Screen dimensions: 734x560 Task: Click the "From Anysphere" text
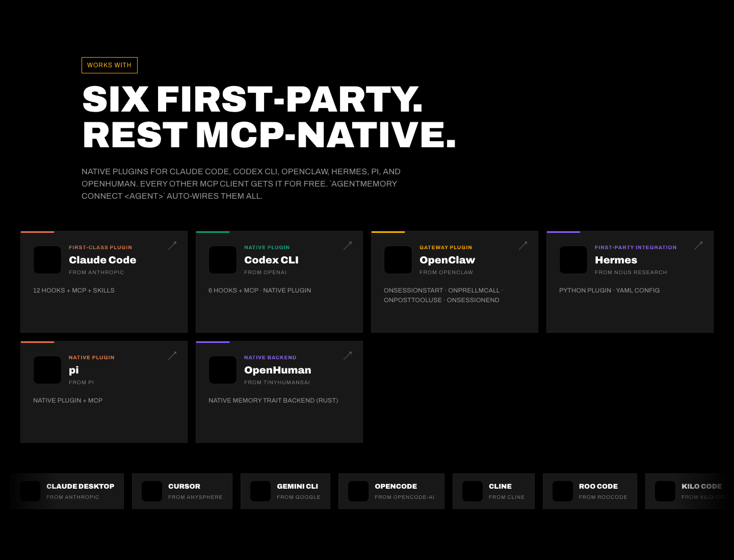195,497
